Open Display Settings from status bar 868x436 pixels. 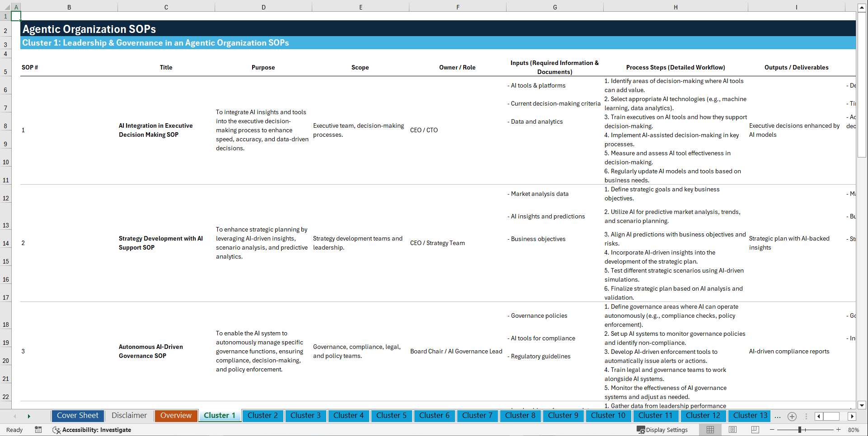[663, 430]
